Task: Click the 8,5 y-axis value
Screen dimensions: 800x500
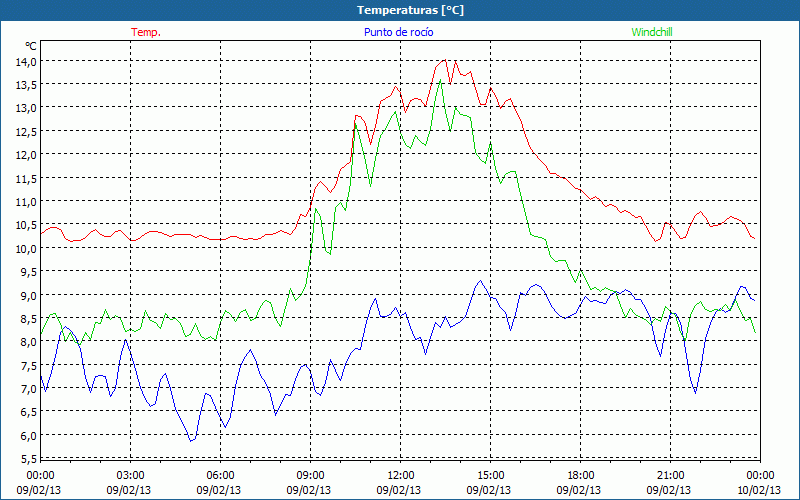Action: (28, 319)
